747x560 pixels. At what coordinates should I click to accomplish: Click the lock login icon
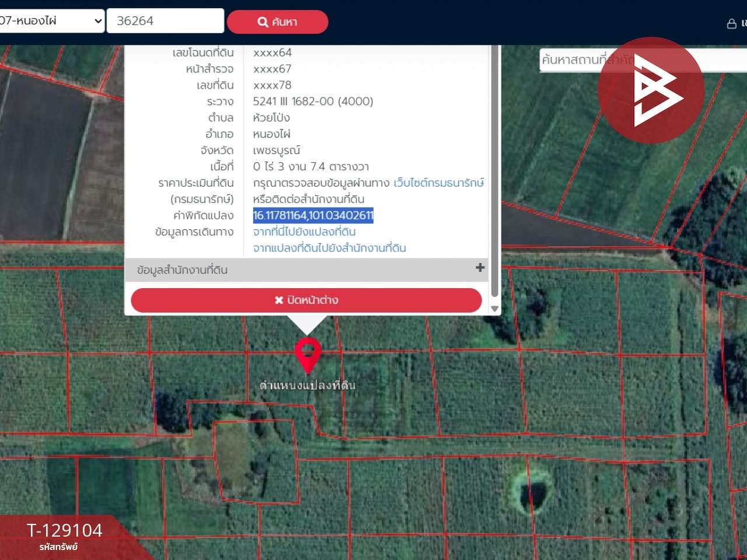731,24
